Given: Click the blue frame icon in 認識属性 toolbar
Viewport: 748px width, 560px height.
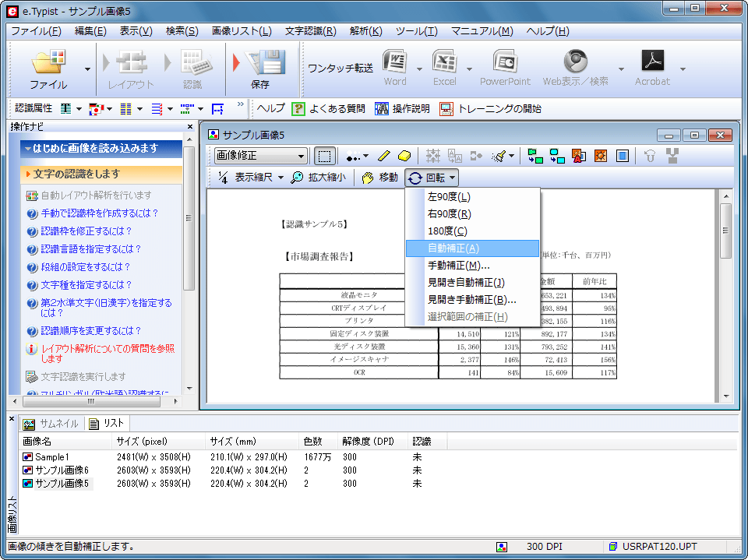Looking at the screenshot, I should [217, 109].
